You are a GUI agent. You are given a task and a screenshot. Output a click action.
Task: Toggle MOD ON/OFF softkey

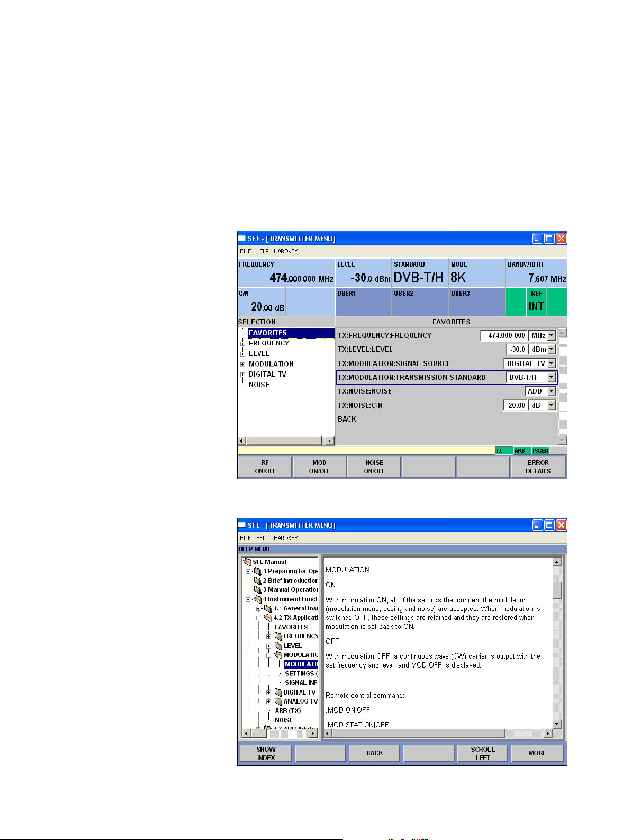coord(320,467)
